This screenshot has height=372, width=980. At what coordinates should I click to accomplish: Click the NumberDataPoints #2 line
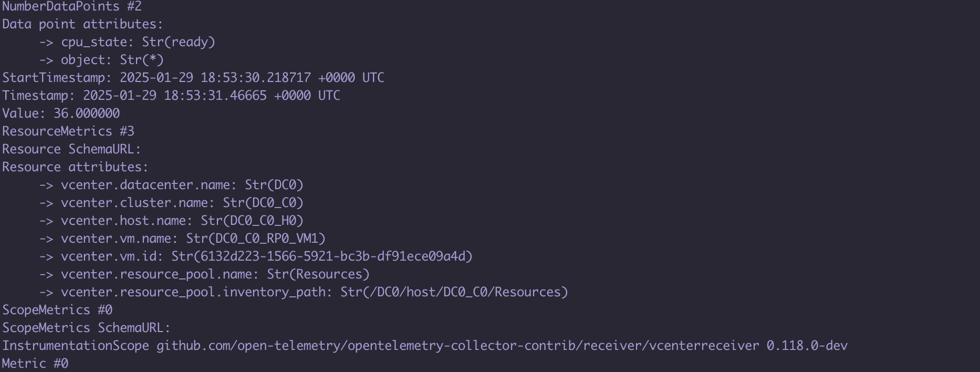(72, 7)
